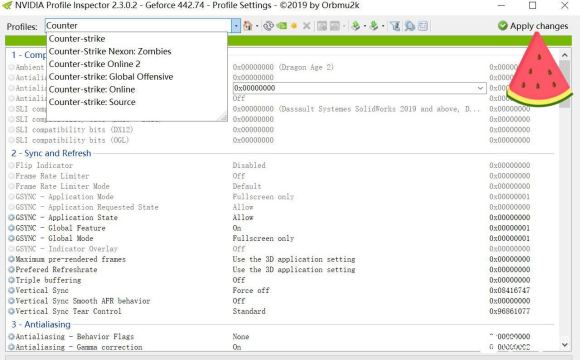Collapse the 1 - Comp section header
This screenshot has height=360, width=580.
click(x=28, y=55)
